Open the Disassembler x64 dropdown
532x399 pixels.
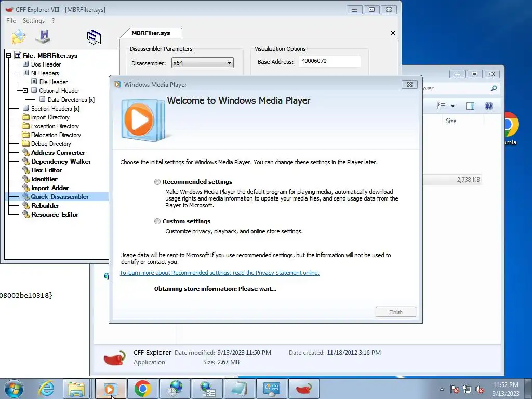pos(202,63)
